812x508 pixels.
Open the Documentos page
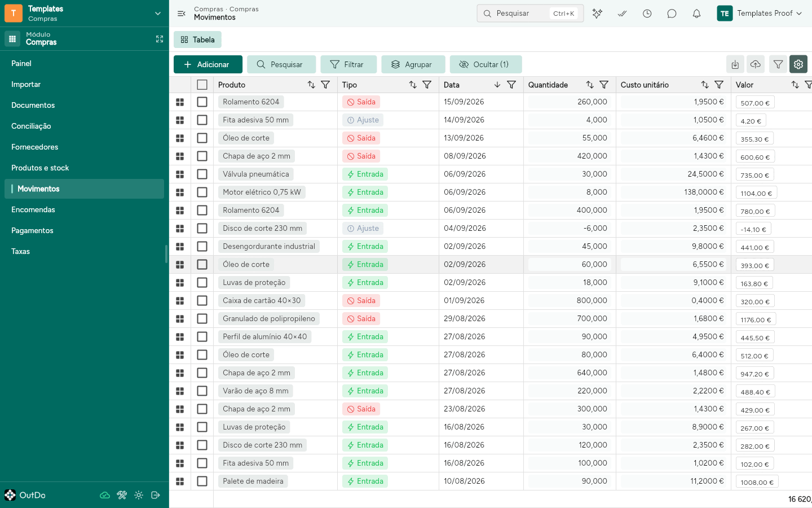pyautogui.click(x=84, y=105)
